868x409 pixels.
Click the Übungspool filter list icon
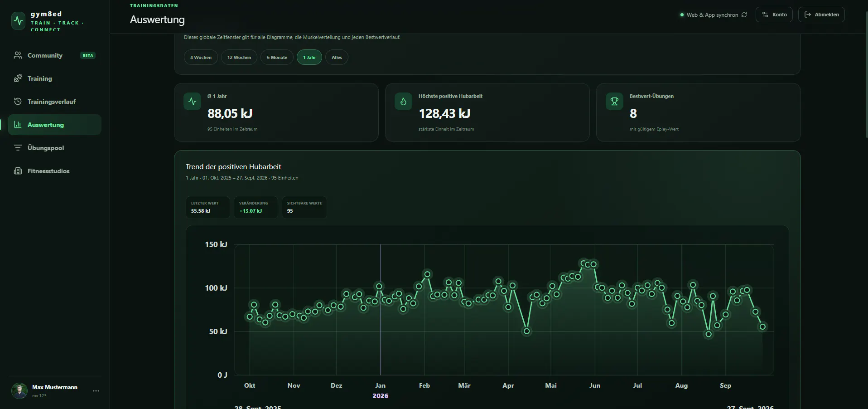click(x=18, y=148)
